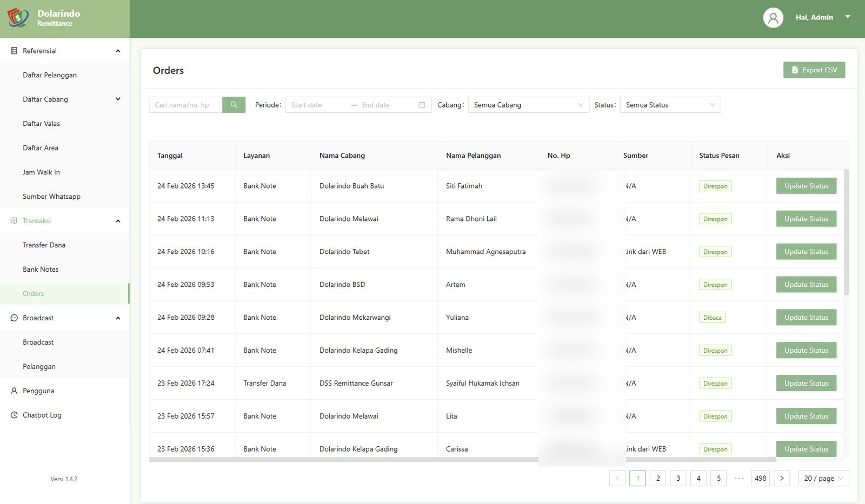The height and width of the screenshot is (504, 865).
Task: Open the calendar icon in Periode field
Action: [x=422, y=105]
